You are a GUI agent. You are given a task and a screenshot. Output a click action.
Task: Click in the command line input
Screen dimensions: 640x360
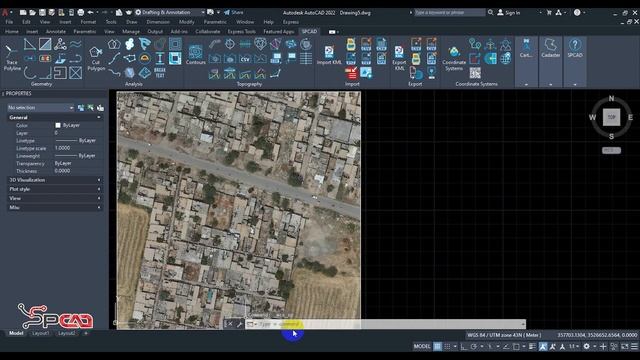click(x=385, y=324)
